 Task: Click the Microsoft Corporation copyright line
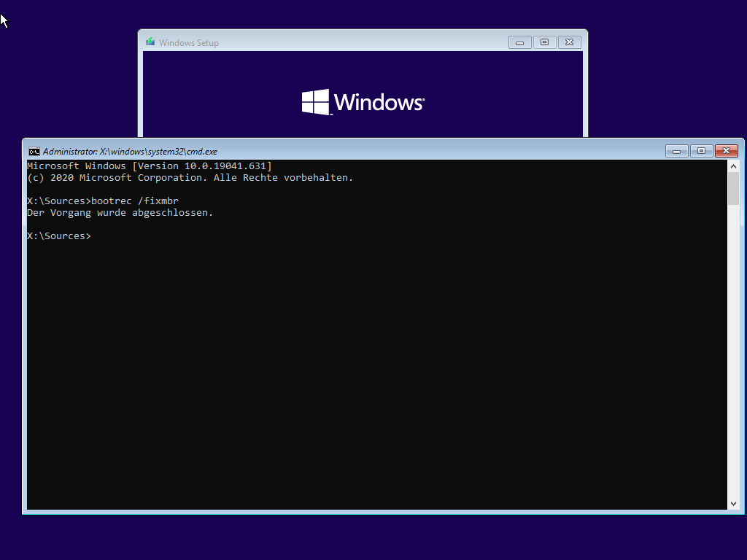pyautogui.click(x=190, y=178)
